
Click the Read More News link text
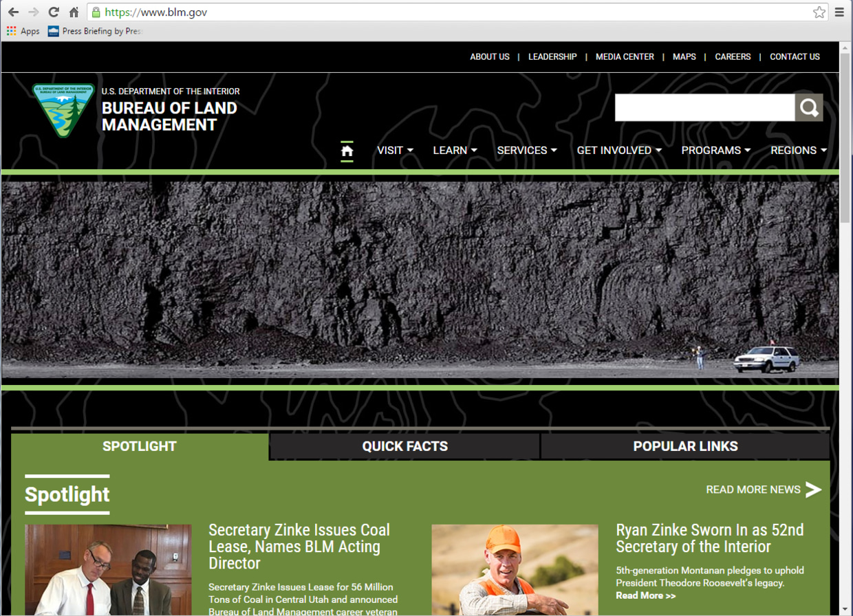(x=753, y=489)
